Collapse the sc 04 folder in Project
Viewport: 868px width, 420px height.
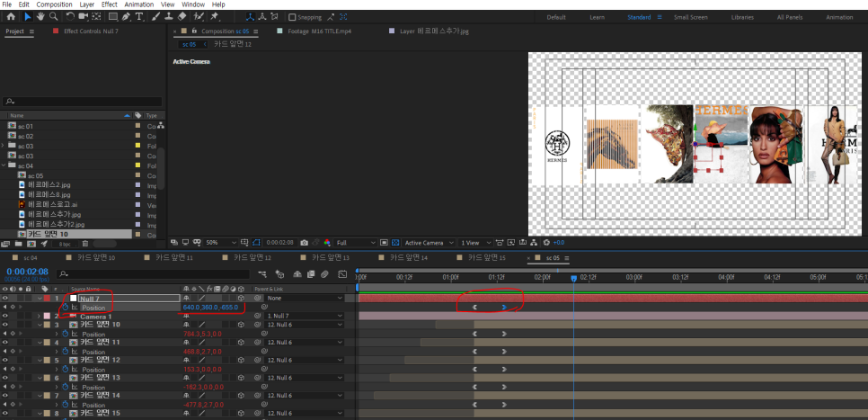tap(4, 165)
